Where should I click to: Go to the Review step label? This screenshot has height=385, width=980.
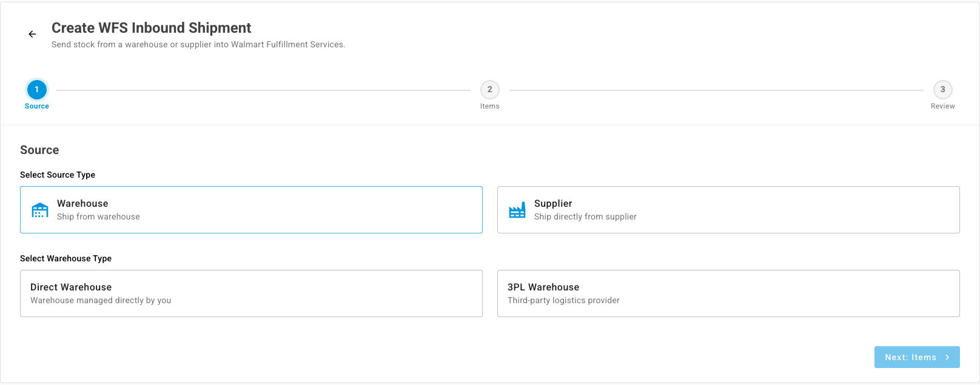[x=943, y=106]
